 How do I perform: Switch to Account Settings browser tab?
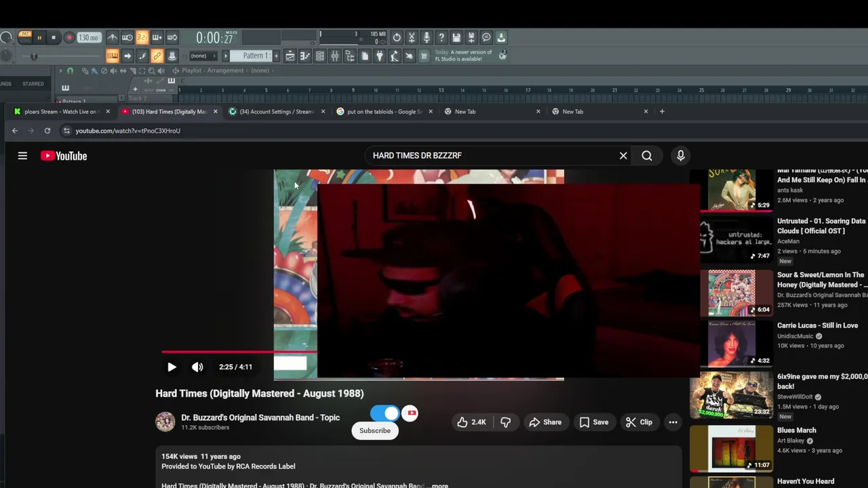[277, 112]
